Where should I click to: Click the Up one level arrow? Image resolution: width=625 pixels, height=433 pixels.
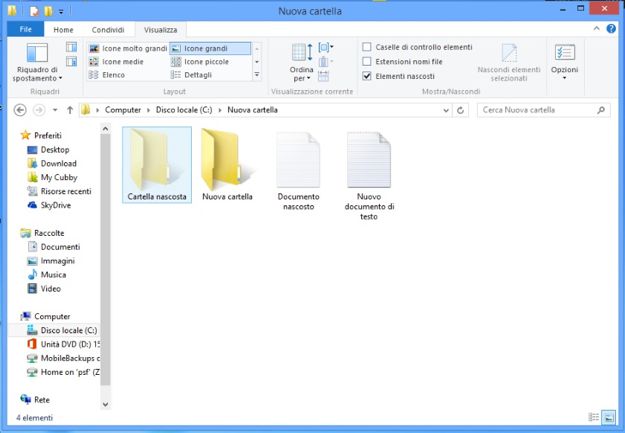coord(70,110)
